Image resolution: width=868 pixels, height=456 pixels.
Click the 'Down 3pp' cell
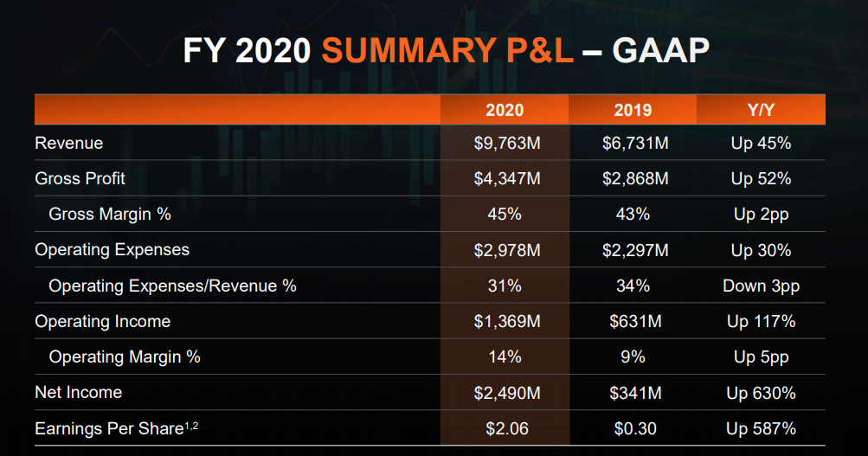[x=761, y=286]
